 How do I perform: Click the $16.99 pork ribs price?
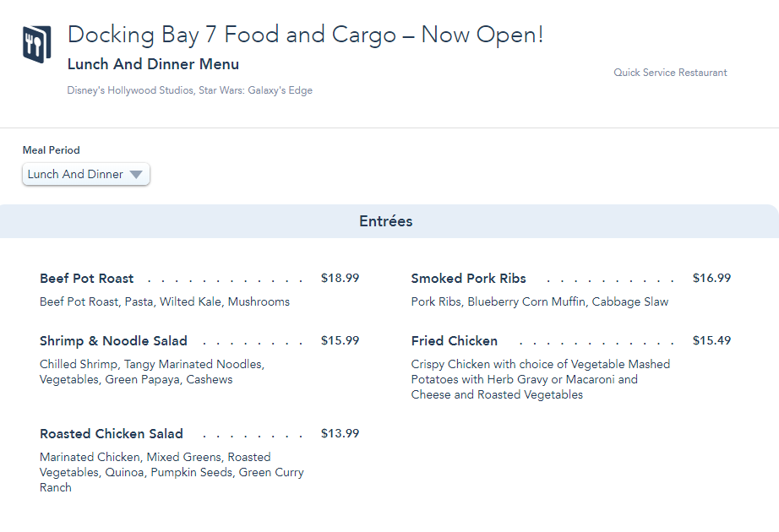tap(711, 278)
